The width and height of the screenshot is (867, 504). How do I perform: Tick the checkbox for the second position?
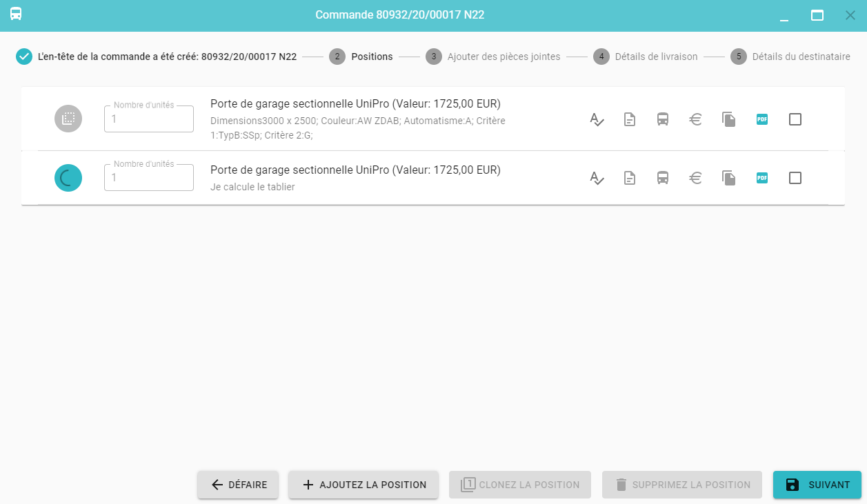click(795, 178)
